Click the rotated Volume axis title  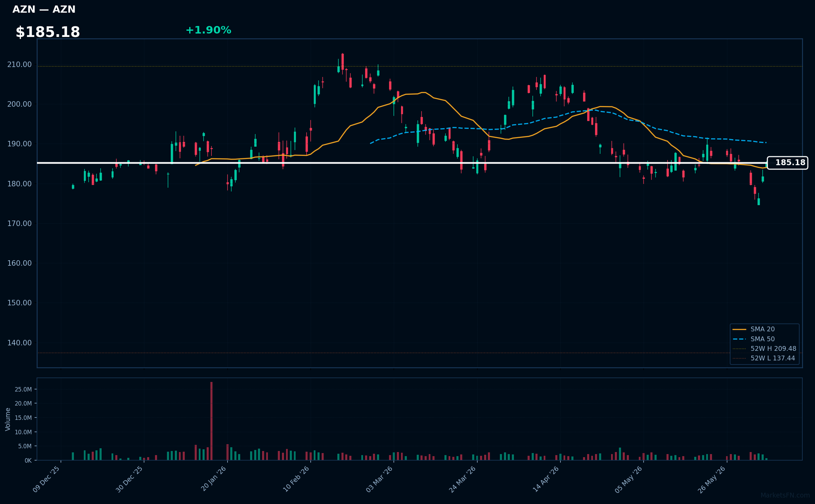coord(8,419)
